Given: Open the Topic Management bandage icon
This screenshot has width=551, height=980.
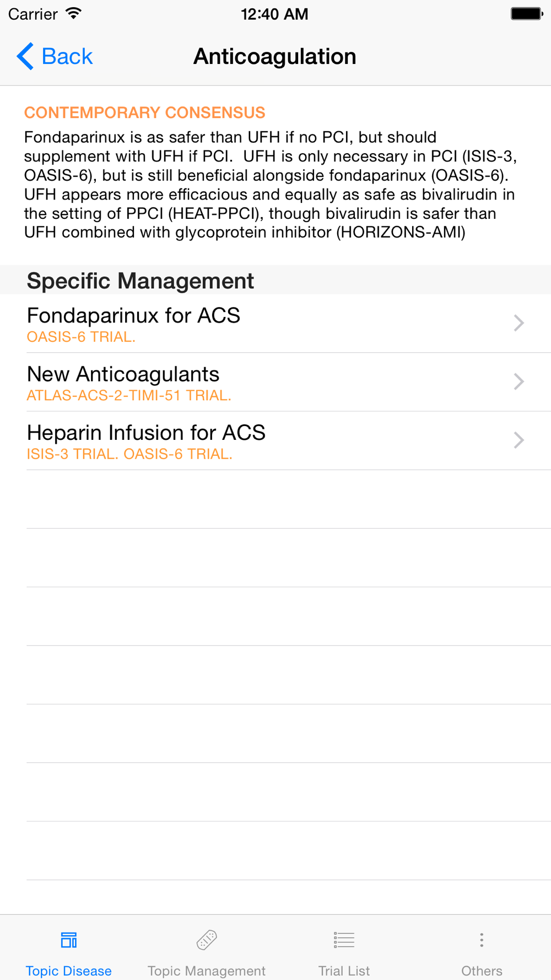Looking at the screenshot, I should pyautogui.click(x=207, y=940).
